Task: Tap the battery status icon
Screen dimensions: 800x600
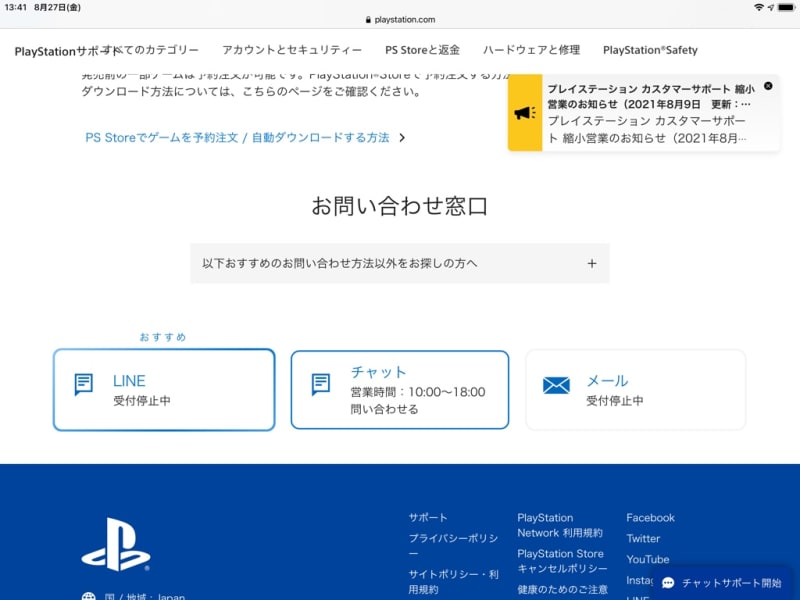Action: (786, 7)
